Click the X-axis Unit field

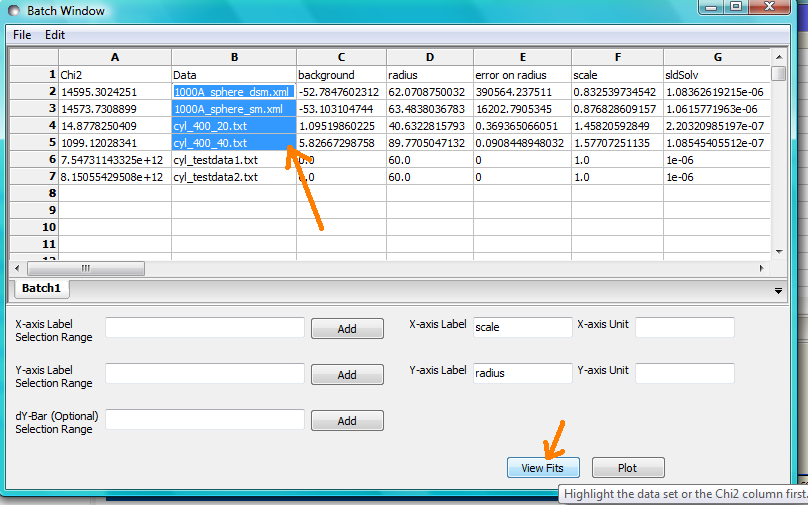[x=684, y=327]
